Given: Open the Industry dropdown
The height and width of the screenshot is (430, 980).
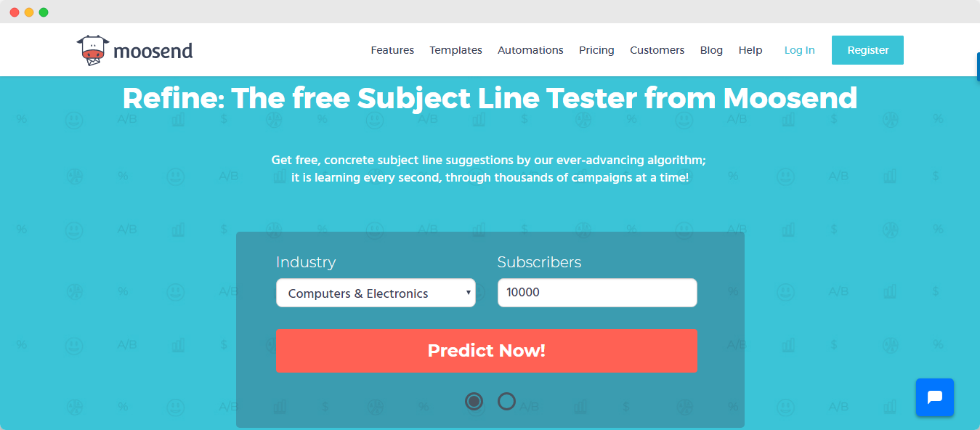Looking at the screenshot, I should click(x=376, y=293).
